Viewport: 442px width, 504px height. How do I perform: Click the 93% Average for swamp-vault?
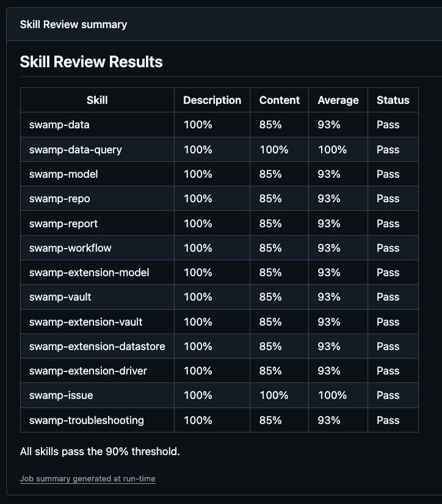330,297
